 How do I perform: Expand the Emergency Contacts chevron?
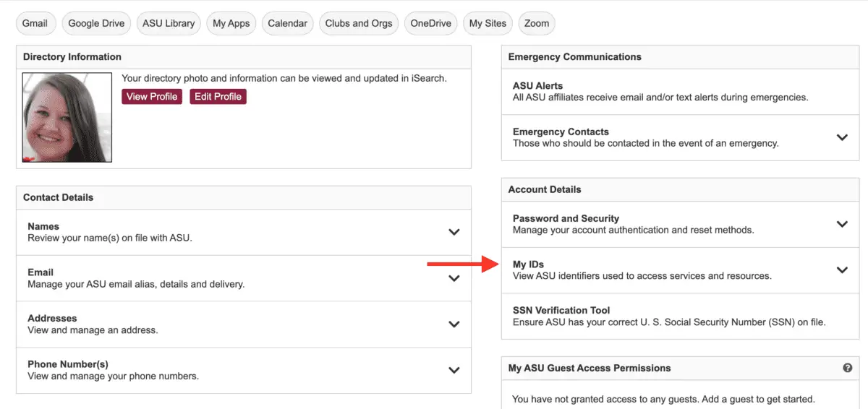tap(841, 137)
